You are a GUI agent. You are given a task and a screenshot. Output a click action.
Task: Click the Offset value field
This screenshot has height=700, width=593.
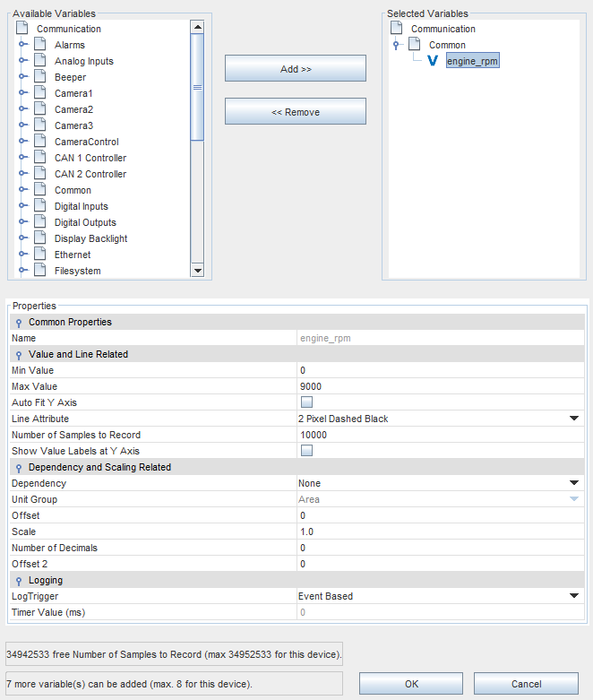pyautogui.click(x=441, y=515)
